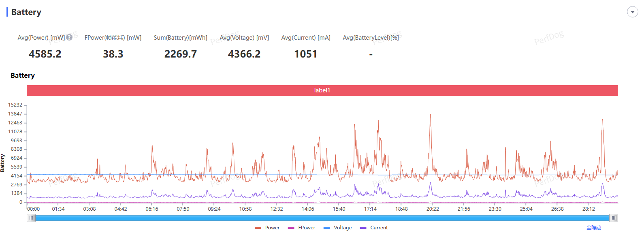Collapse the Battery panel with the arrow button

pyautogui.click(x=632, y=12)
